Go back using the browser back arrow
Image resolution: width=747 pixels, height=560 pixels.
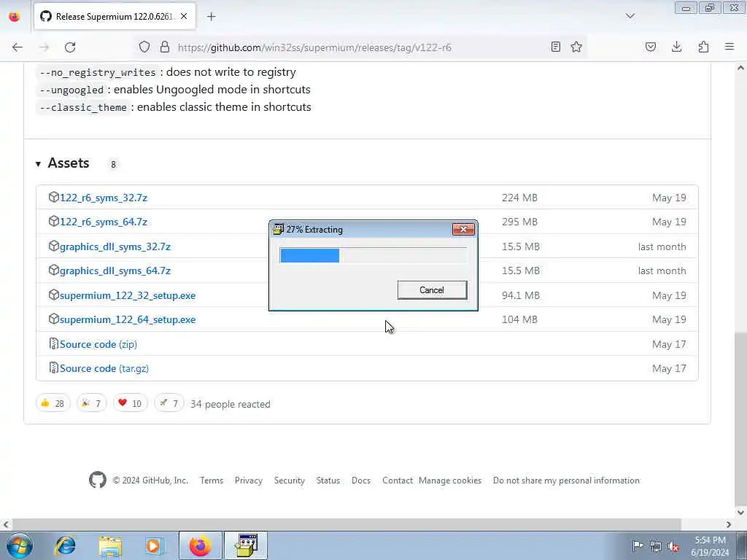[18, 47]
